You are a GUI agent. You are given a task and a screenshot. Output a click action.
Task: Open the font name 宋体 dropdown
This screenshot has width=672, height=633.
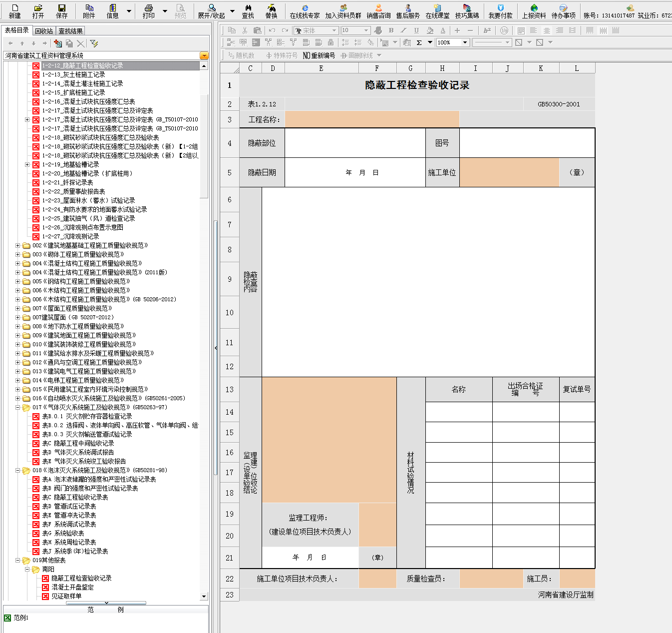coord(335,30)
